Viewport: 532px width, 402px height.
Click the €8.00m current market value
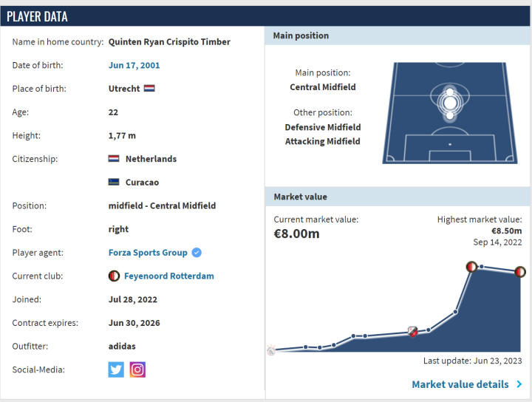pos(296,234)
